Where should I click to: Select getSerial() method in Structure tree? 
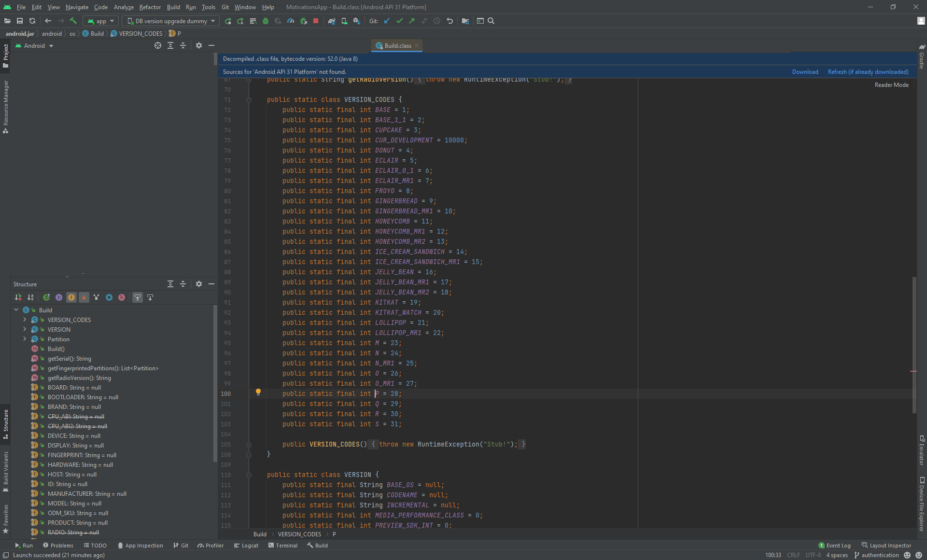[69, 359]
